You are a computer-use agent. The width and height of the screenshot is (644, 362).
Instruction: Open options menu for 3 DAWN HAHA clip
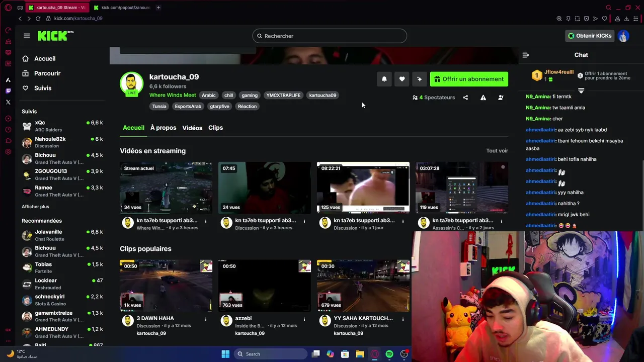[x=205, y=319]
